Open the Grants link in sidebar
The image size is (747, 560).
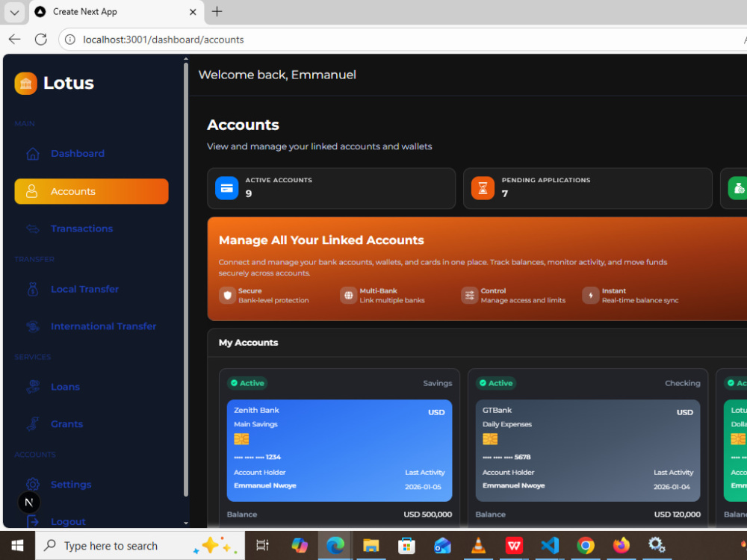pos(91,424)
